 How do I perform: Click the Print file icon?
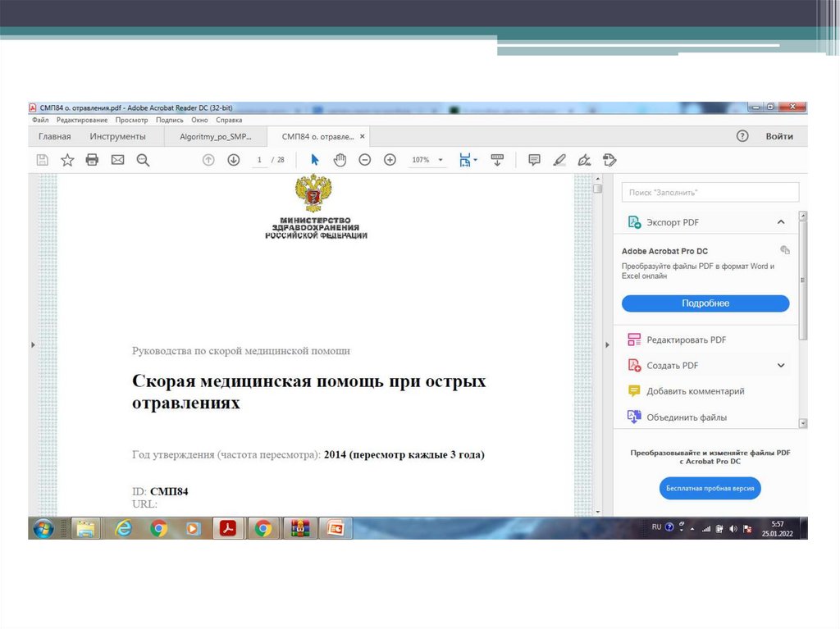[x=93, y=160]
